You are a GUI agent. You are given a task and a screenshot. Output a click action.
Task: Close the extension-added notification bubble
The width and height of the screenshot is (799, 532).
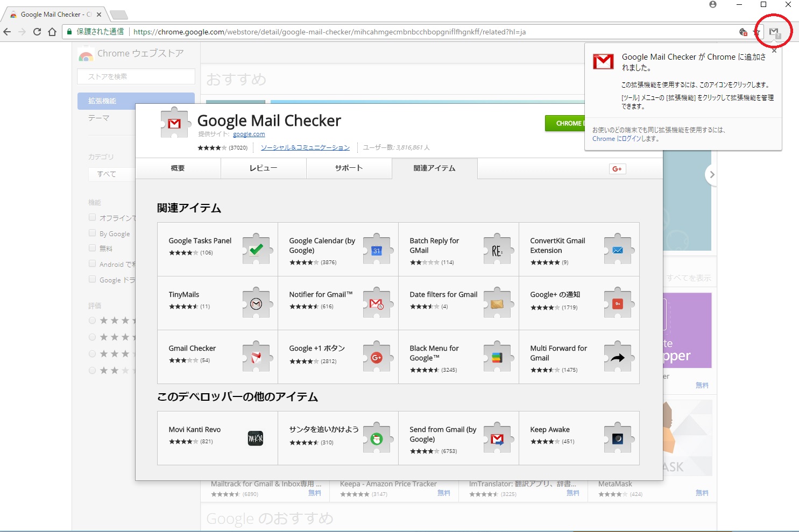click(774, 51)
